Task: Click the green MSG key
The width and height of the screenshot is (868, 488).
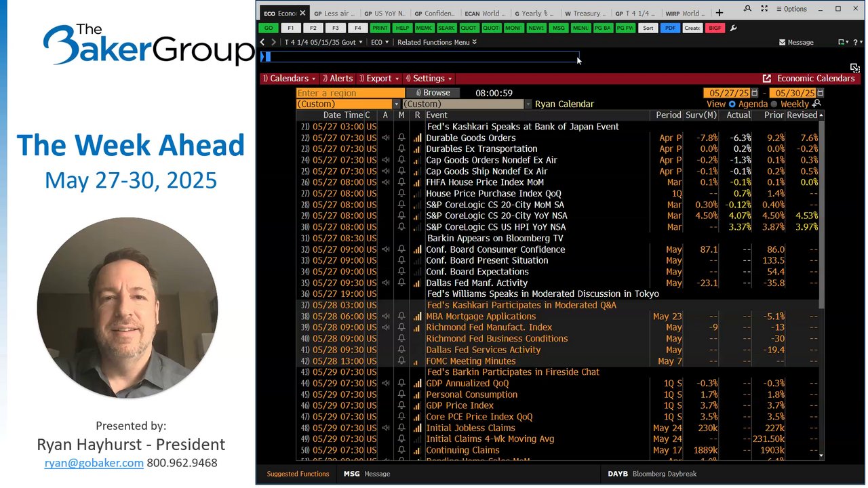Action: (558, 28)
